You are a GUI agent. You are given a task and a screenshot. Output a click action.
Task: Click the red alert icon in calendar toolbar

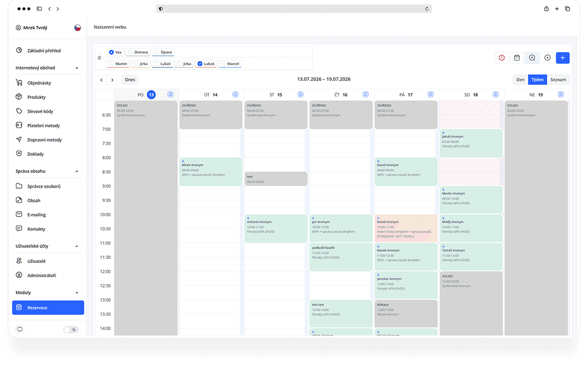(501, 58)
